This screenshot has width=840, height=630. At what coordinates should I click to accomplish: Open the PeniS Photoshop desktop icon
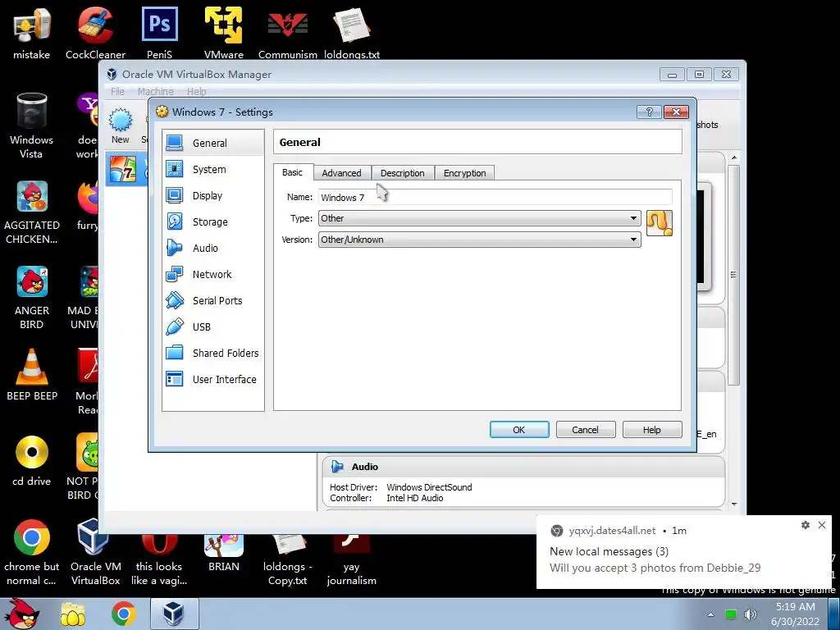click(159, 33)
